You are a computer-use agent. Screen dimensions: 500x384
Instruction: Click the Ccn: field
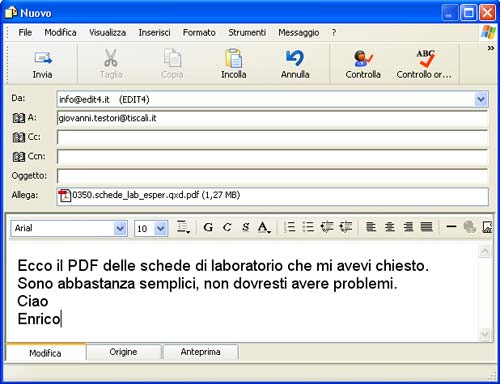tap(272, 157)
